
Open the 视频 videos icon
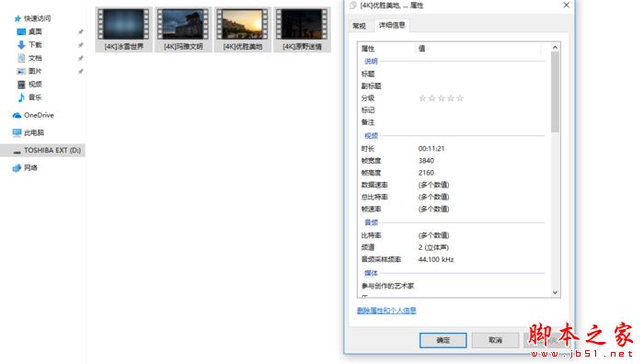tap(21, 85)
